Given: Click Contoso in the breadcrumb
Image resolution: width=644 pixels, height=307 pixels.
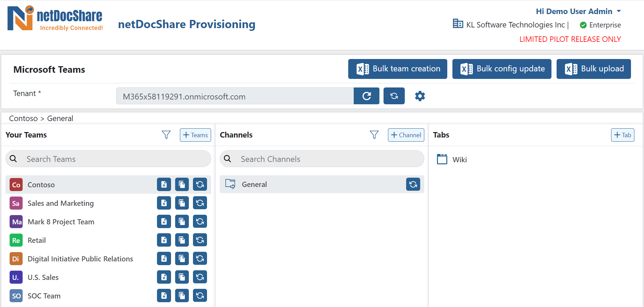Looking at the screenshot, I should pos(23,118).
